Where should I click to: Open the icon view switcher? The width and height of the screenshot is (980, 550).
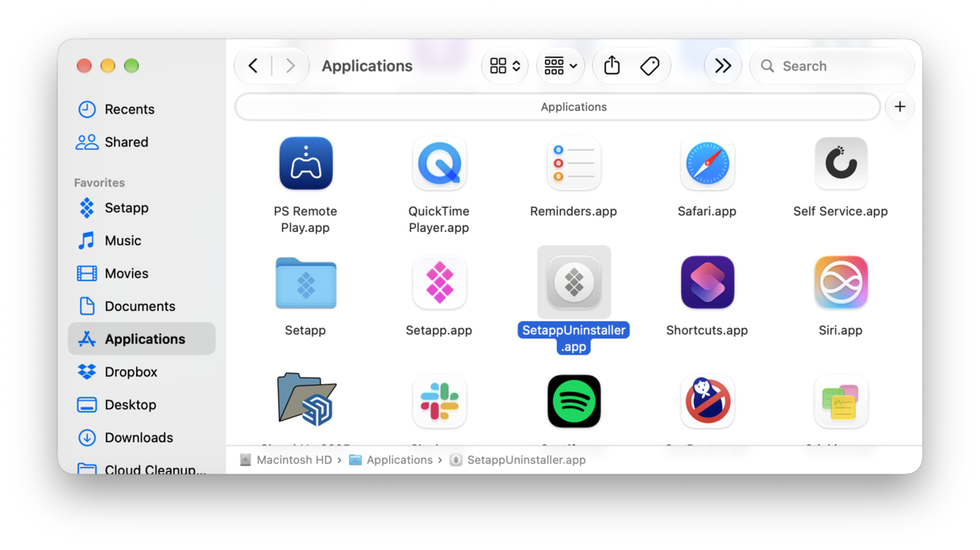[505, 66]
